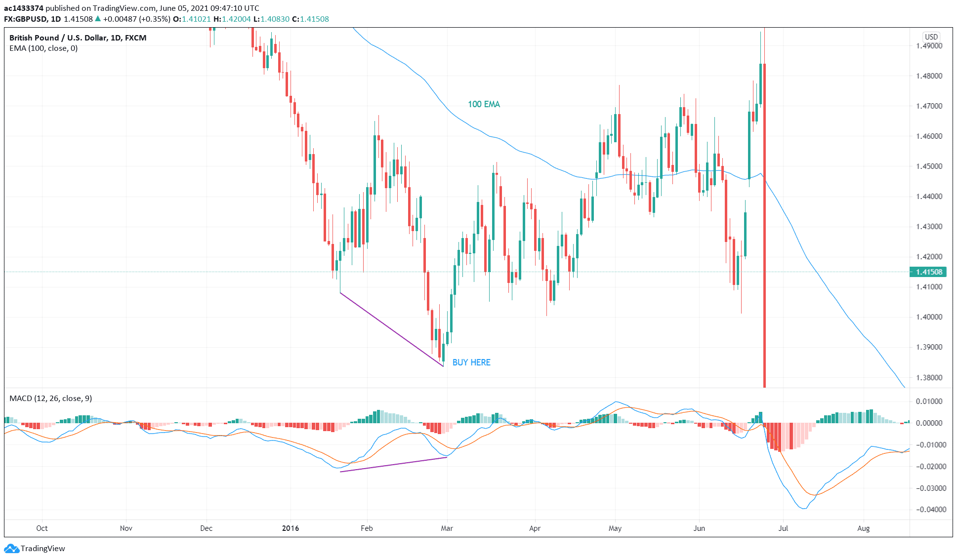
Task: Click the May label on time axis
Action: (615, 528)
